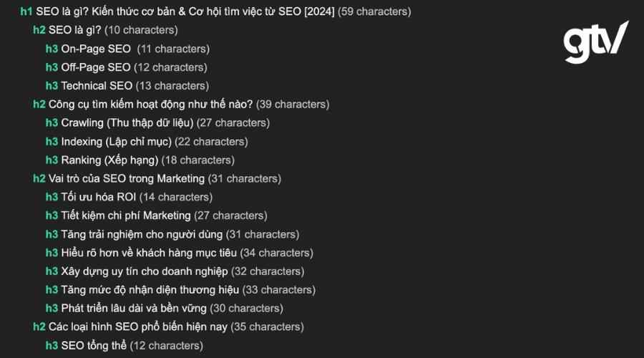Select the On-Page SEO h3 entry
The width and height of the screenshot is (644, 358).
coord(96,49)
